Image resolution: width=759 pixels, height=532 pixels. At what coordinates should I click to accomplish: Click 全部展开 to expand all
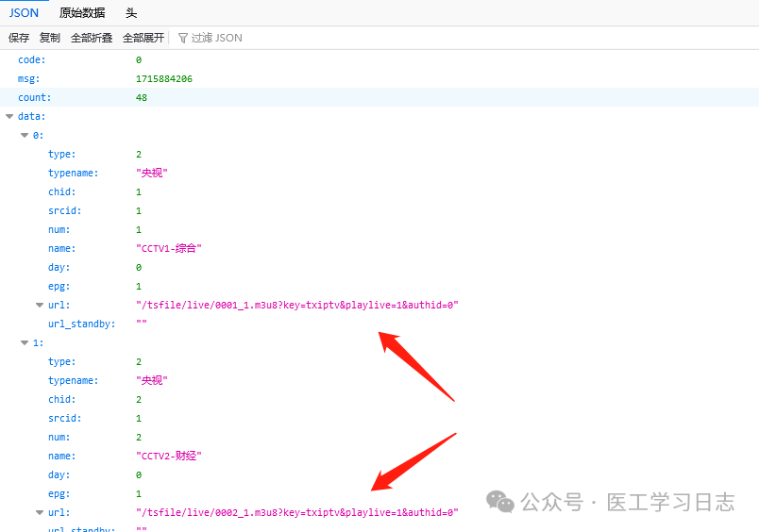pyautogui.click(x=143, y=38)
